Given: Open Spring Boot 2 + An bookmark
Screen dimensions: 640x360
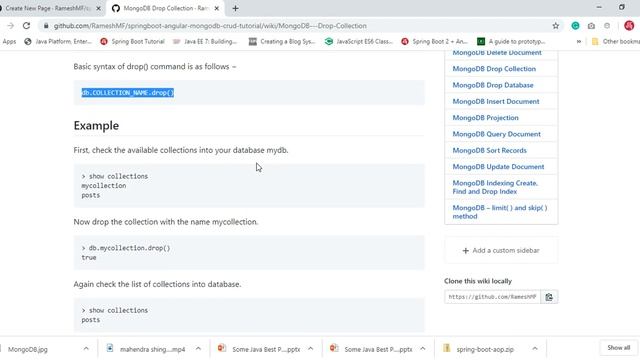Looking at the screenshot, I should point(434,41).
